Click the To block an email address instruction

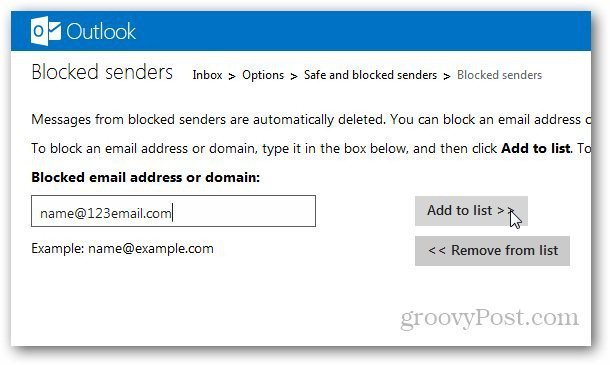pos(311,148)
